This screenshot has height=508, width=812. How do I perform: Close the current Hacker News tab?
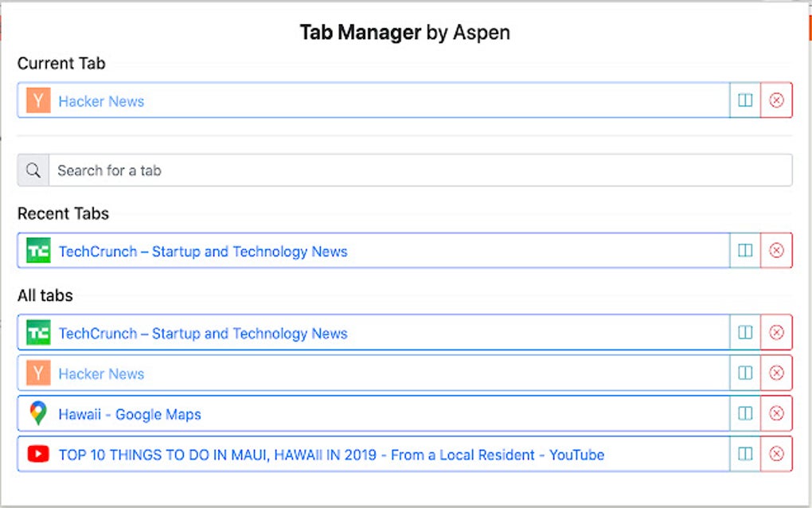click(777, 100)
